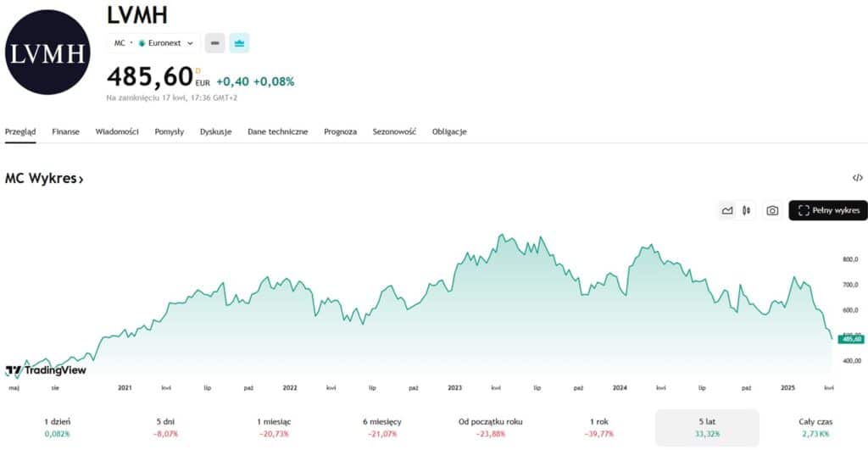Click the TradingView logo on chart
The height and width of the screenshot is (450, 868).
click(x=47, y=370)
